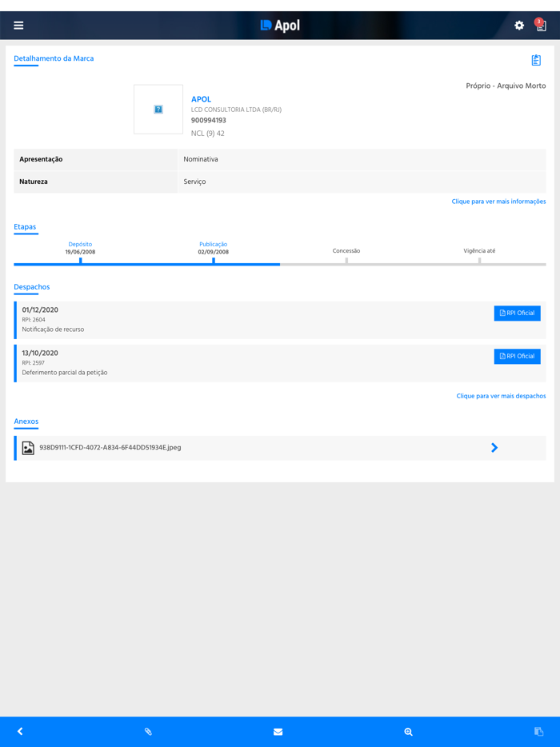Select 'Notificação de recurso' text
This screenshot has height=747, width=560.
click(53, 330)
